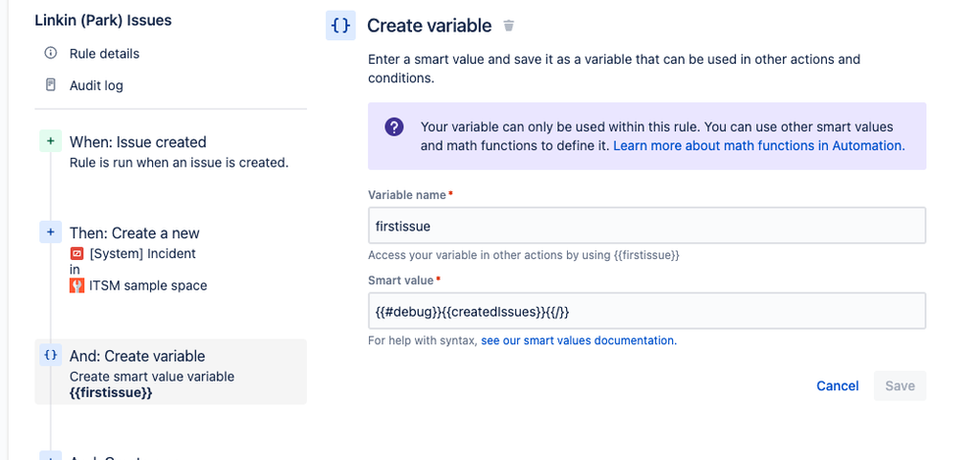The image size is (980, 460).
Task: Click the green plus icon beside Issue created
Action: (50, 142)
